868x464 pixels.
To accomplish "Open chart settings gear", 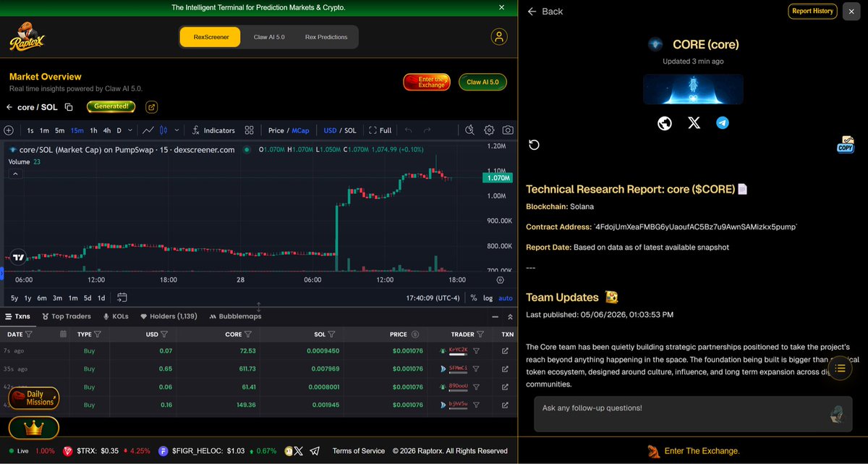I will coord(489,130).
